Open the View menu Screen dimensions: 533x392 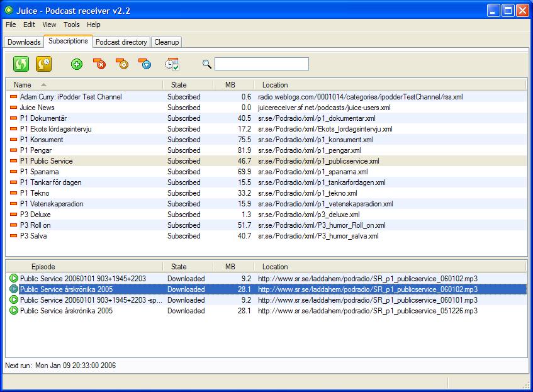click(49, 25)
